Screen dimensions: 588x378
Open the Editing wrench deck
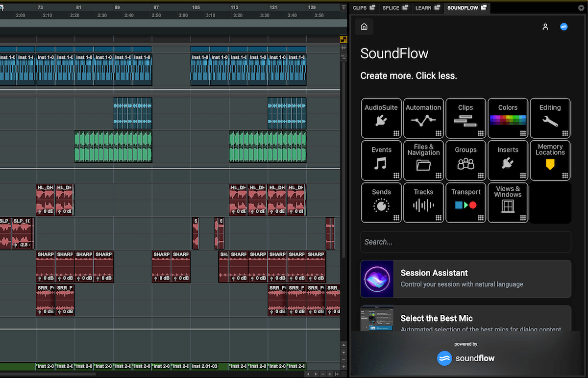[550, 118]
